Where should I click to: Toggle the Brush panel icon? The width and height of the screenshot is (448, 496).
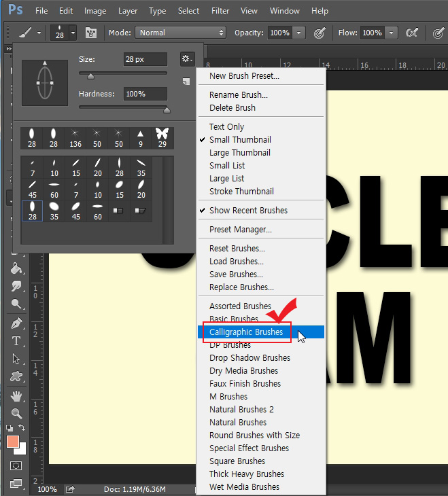pos(91,33)
